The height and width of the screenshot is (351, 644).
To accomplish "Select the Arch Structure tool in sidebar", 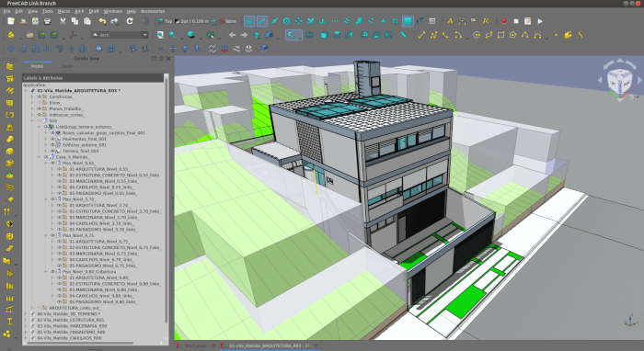I will pyautogui.click(x=9, y=78).
